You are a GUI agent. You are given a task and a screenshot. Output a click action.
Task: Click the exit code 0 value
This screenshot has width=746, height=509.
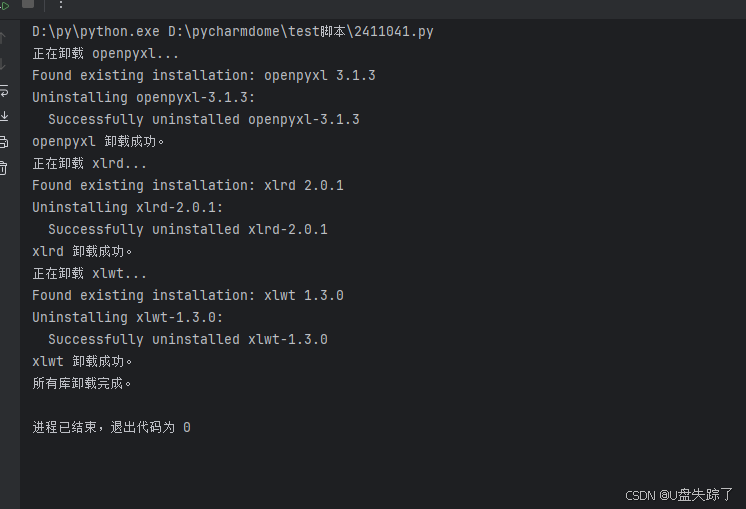[187, 427]
